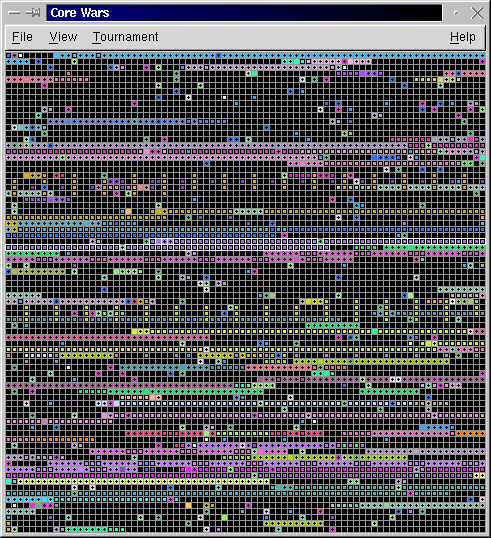
Task: Open the Tournament menu
Action: pos(126,37)
